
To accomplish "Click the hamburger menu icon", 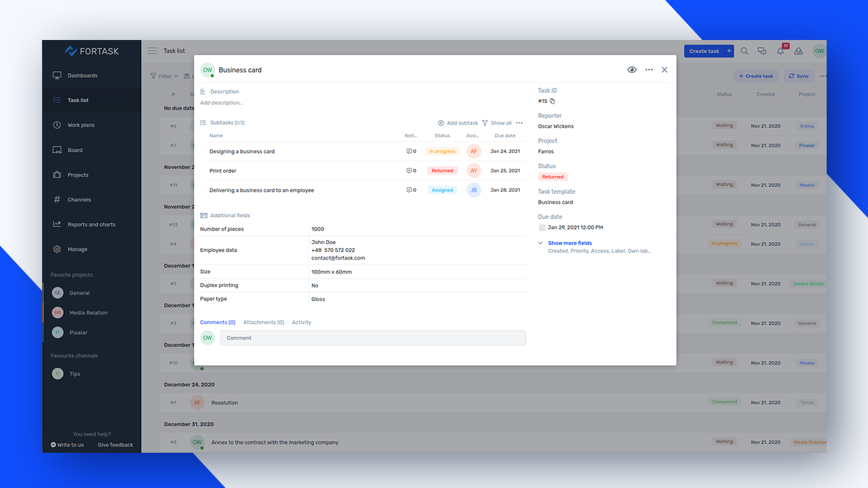I will [x=152, y=51].
